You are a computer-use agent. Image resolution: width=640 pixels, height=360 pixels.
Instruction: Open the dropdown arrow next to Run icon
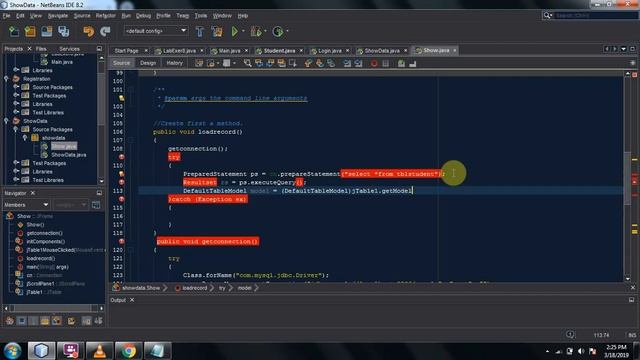pos(244,31)
